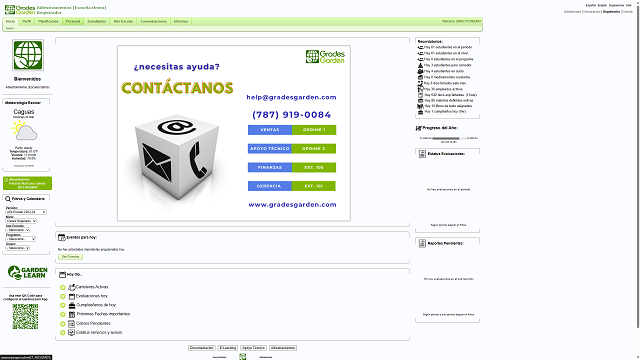Switch language to English link

[602, 6]
